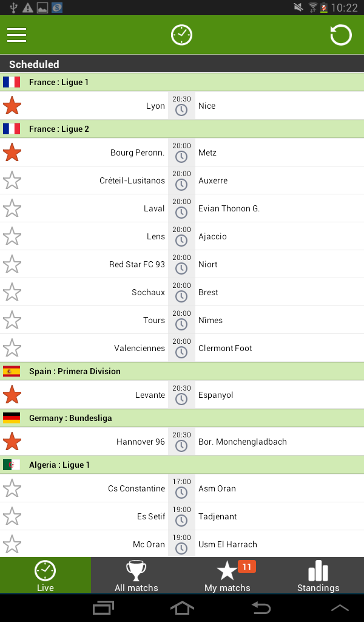
Task: Remove star from Hannover 96 match
Action: 12,442
